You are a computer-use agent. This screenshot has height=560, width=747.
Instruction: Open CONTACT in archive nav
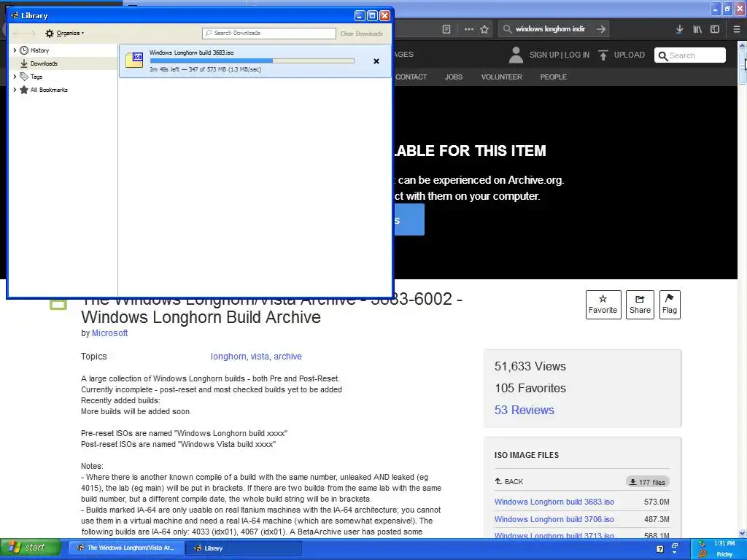pos(411,77)
